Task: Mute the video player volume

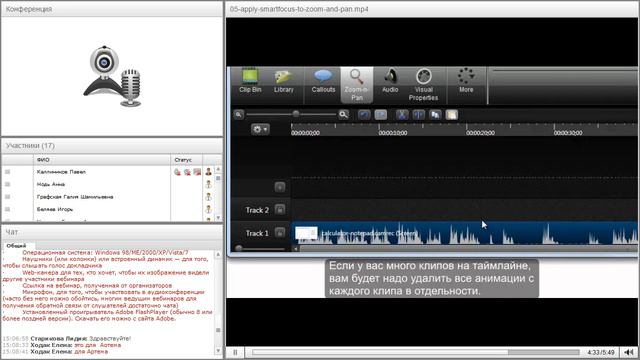Action: (x=629, y=352)
